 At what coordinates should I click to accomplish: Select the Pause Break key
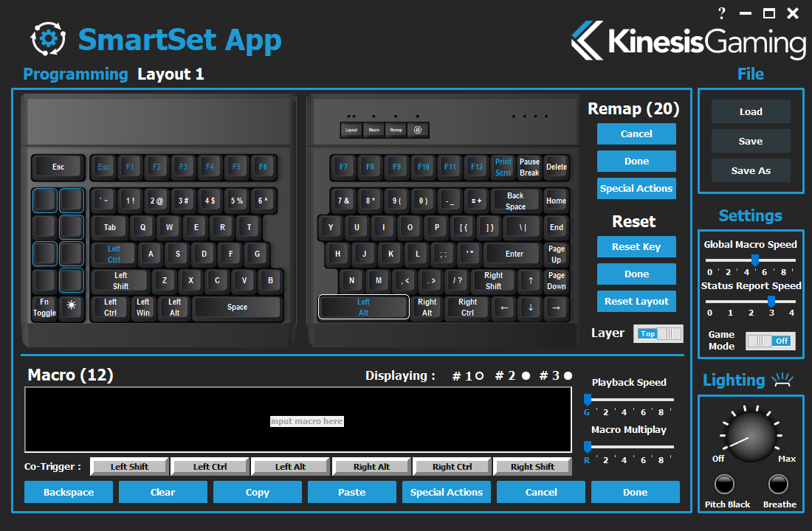pos(529,167)
